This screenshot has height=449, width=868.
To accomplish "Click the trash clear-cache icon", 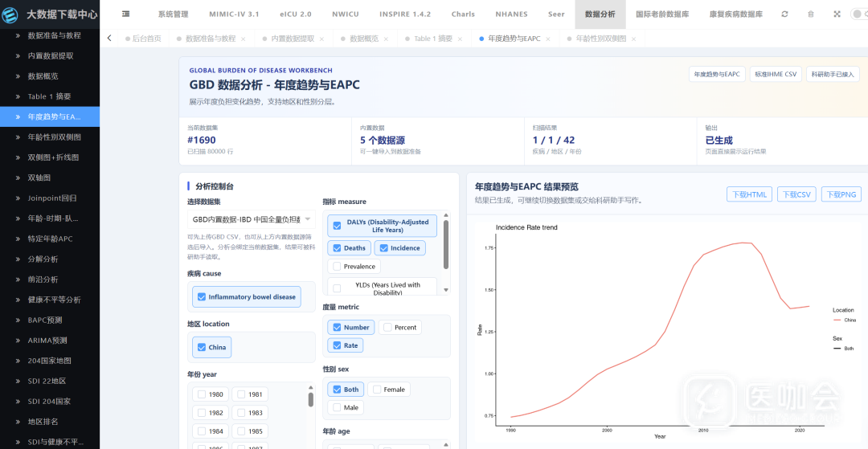I will pos(811,14).
